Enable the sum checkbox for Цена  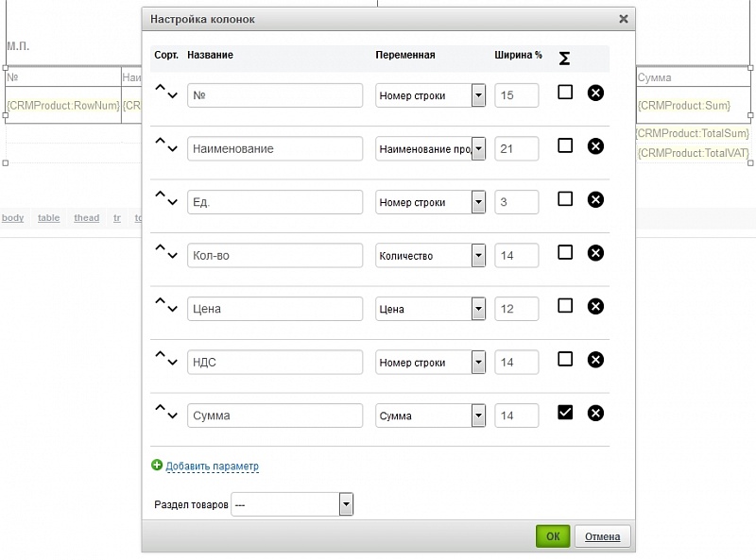pyautogui.click(x=565, y=305)
